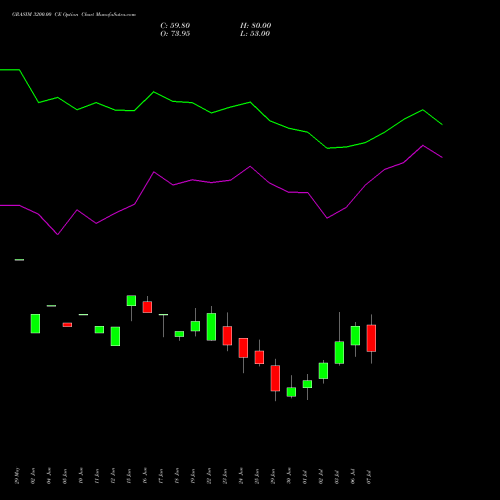Select the dash candle for 04 Jun
This screenshot has width=500, height=500.
[51, 306]
